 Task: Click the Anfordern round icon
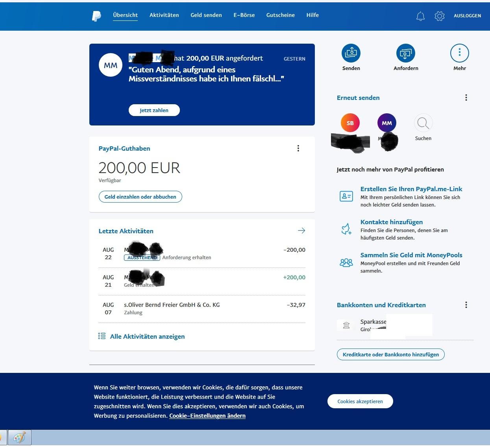coord(405,53)
